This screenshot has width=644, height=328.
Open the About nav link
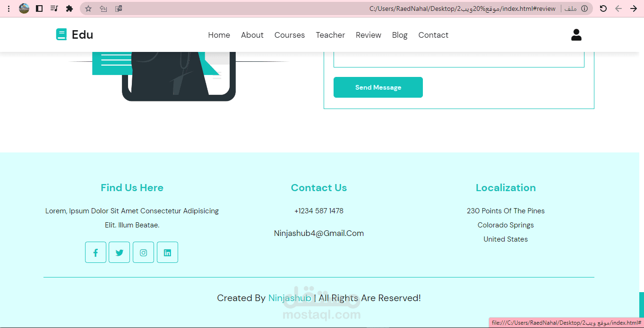pyautogui.click(x=252, y=35)
